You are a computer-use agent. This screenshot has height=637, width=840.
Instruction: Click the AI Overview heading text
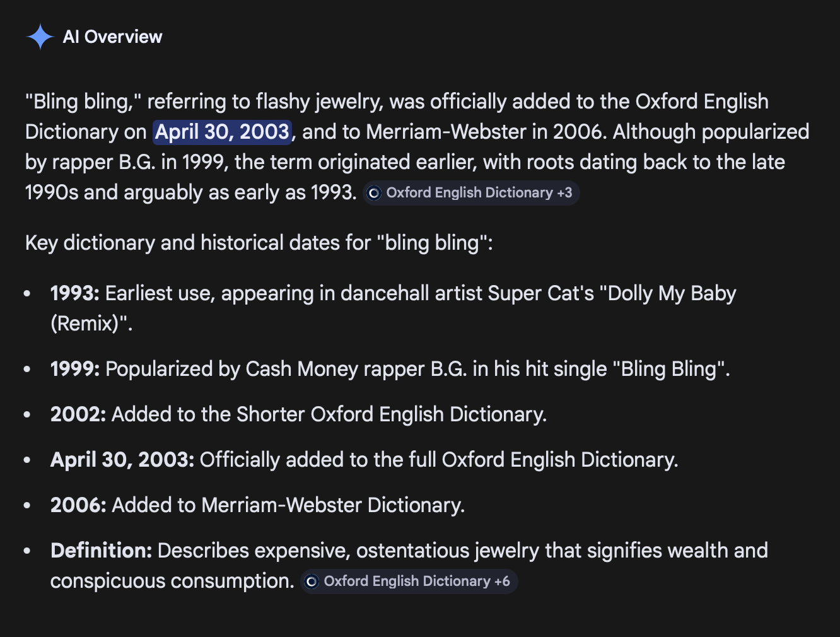[x=112, y=37]
